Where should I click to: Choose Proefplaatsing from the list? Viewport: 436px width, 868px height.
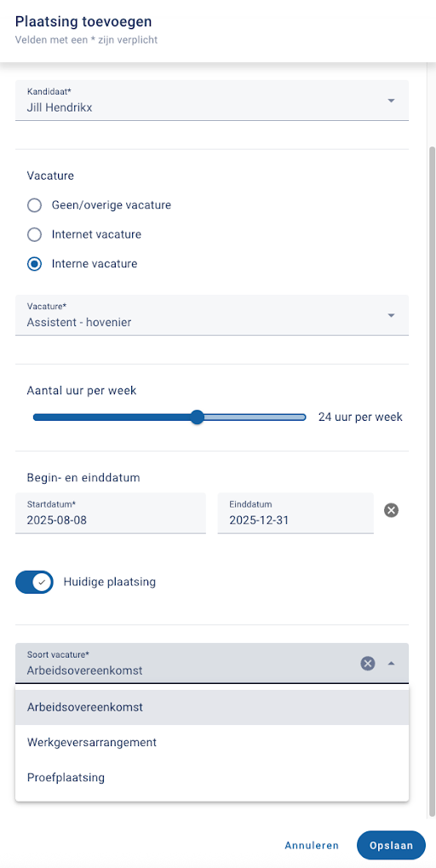212,778
